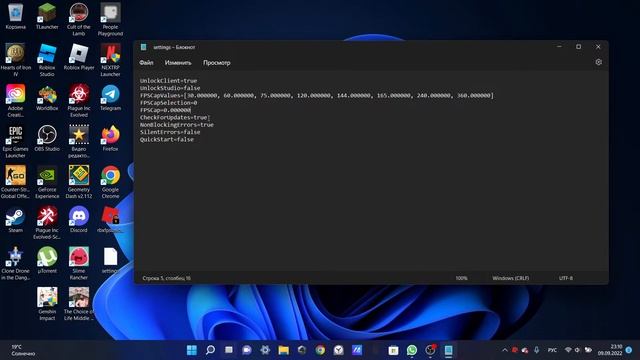Select Google Chrome desktop icon

[x=110, y=182]
